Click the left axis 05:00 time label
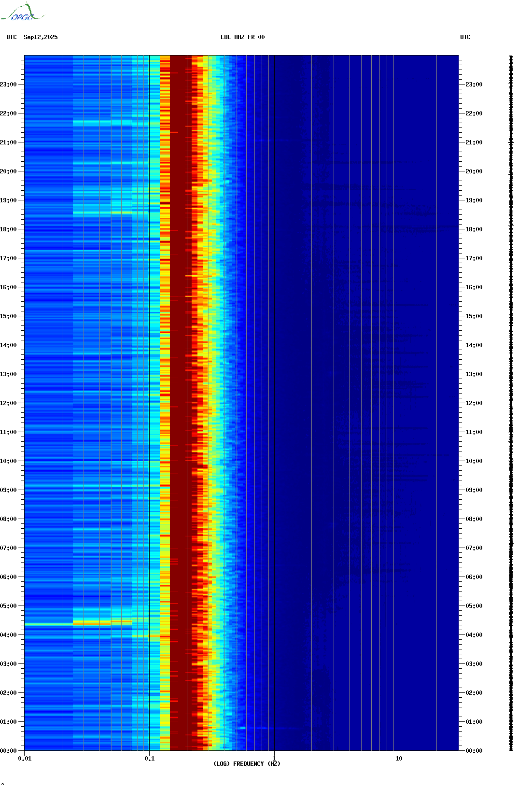 point(8,606)
